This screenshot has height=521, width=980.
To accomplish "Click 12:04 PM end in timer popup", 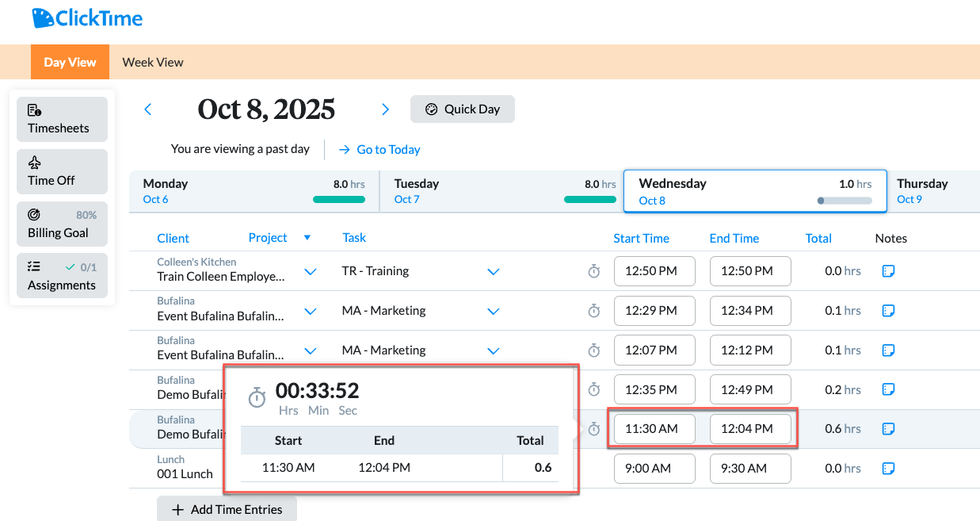I will click(384, 468).
